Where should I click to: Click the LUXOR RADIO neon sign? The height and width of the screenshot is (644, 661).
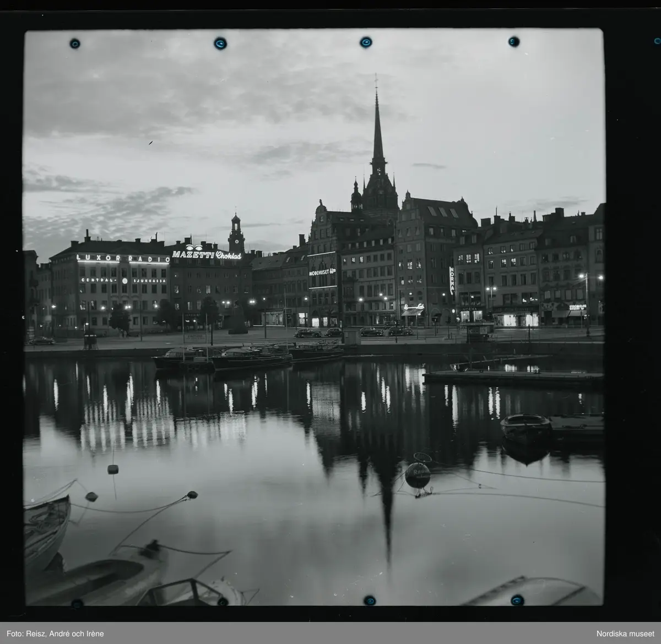point(123,258)
